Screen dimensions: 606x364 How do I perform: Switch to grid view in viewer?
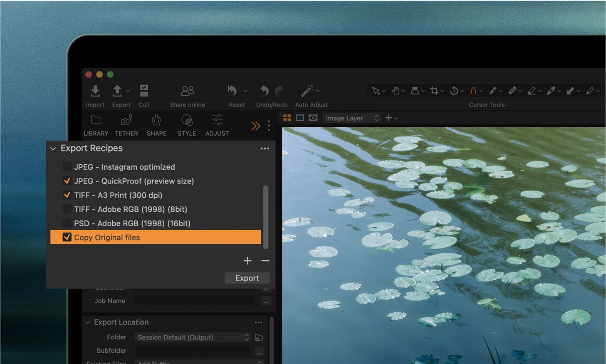(287, 118)
